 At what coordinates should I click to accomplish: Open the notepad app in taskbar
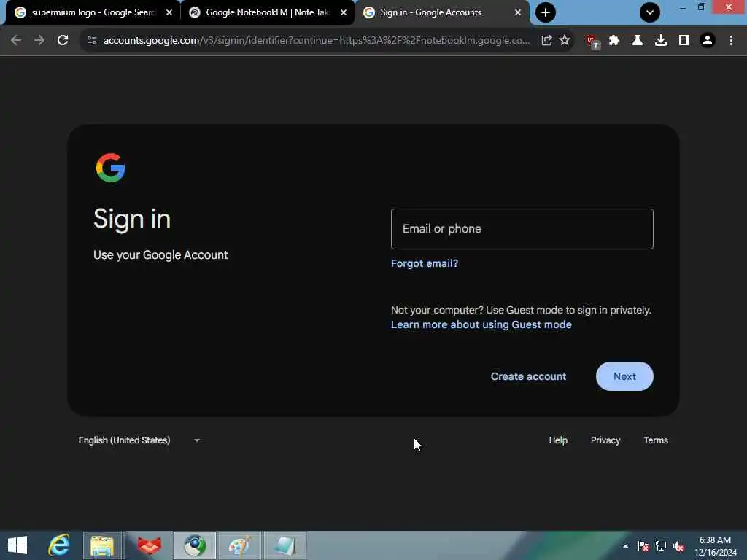[285, 545]
